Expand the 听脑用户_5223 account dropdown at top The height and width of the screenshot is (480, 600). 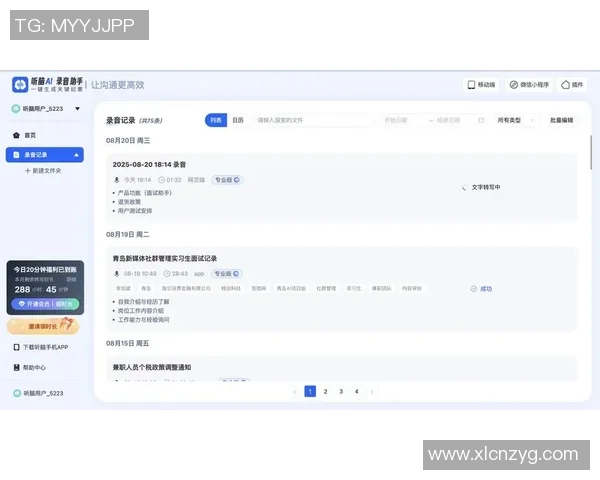(77, 109)
